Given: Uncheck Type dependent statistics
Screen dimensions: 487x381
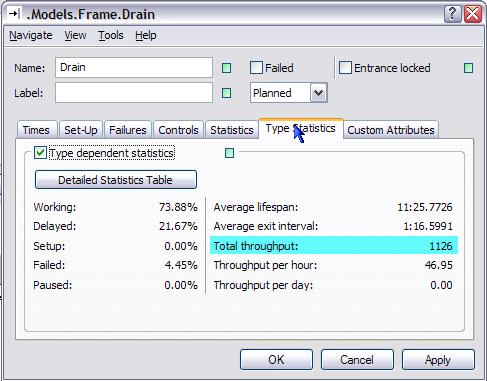Looking at the screenshot, I should coord(40,153).
